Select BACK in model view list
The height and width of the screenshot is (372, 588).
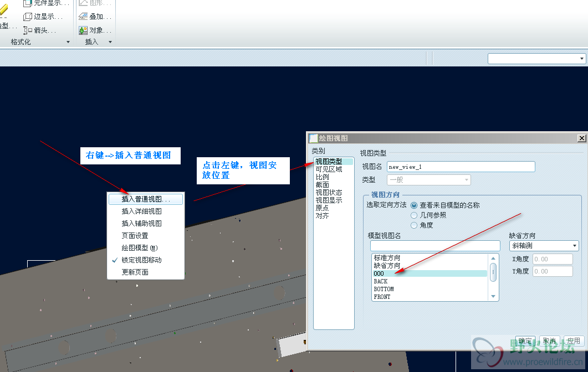(430, 281)
